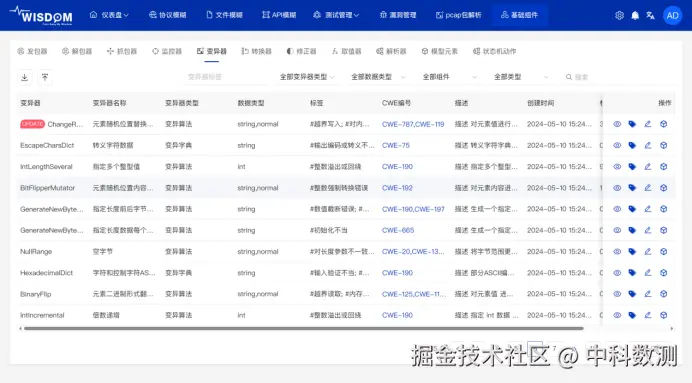Switch to the 抓包器 tab
The height and width of the screenshot is (383, 692).
(x=122, y=51)
